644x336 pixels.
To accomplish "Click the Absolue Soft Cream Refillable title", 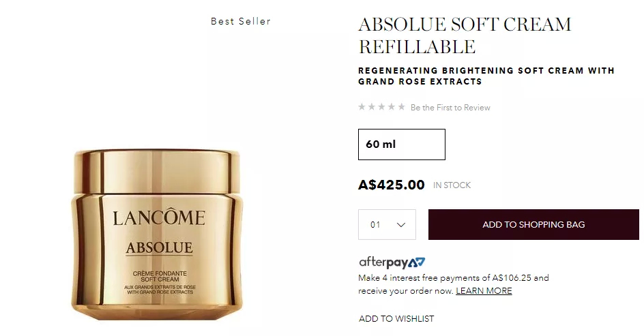I will tap(465, 35).
